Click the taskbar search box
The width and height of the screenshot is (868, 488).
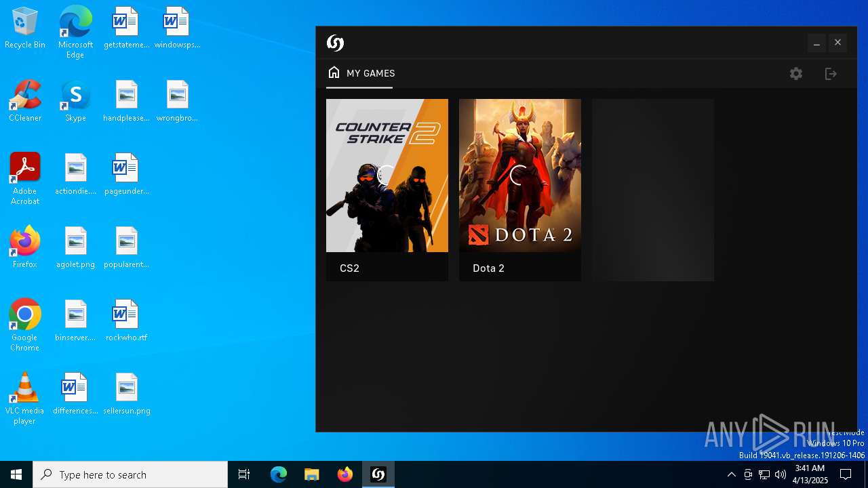[130, 474]
